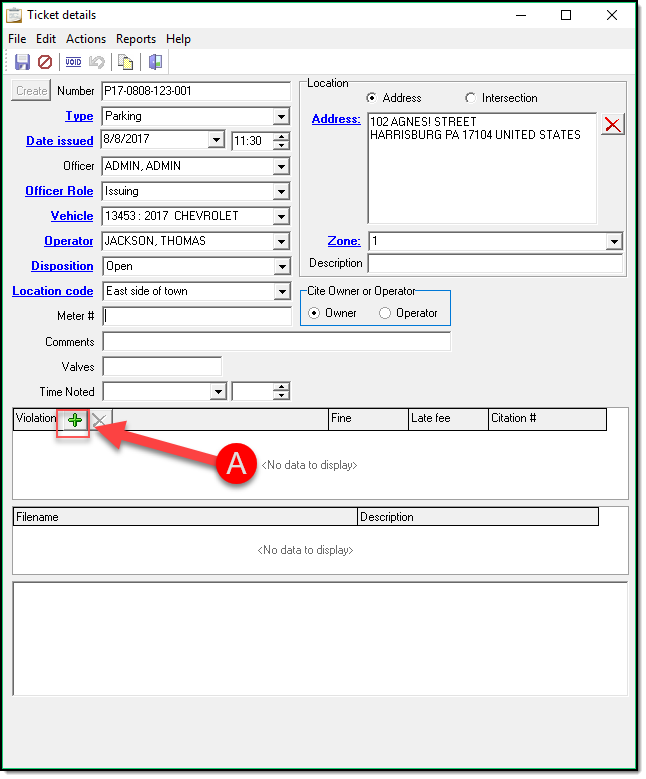Expand the Type dropdown showing Parking
646x779 pixels.
(281, 116)
